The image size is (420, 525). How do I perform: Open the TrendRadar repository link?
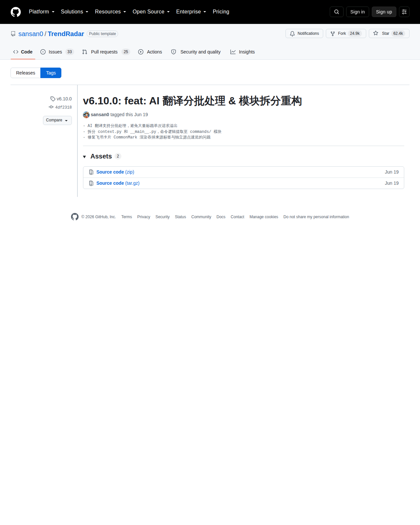coord(66,34)
